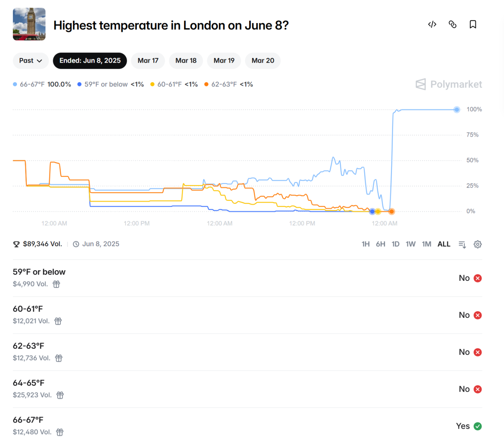Viewport: 504px width, 437px height.
Task: Click the chart sort filter icon
Action: point(462,245)
